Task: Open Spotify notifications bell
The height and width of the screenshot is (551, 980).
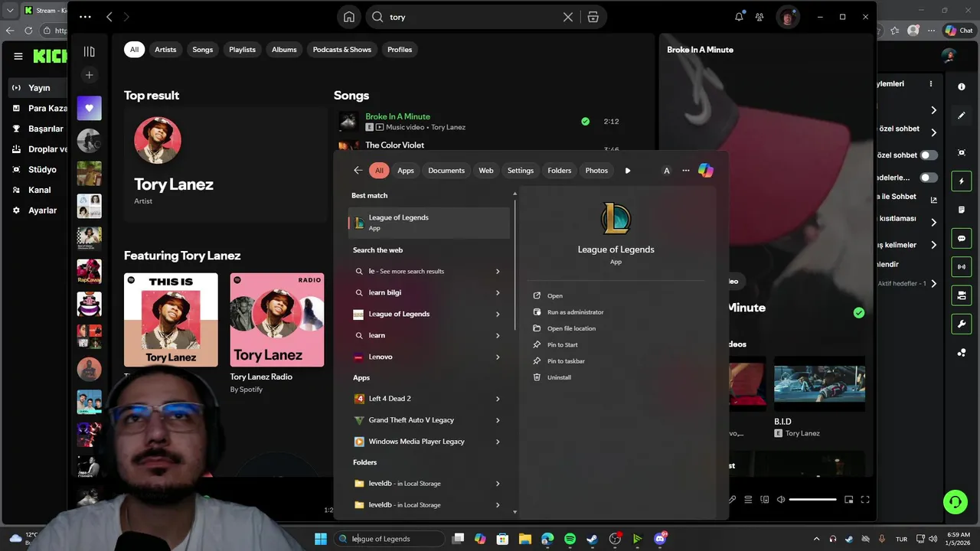Action: (x=739, y=17)
